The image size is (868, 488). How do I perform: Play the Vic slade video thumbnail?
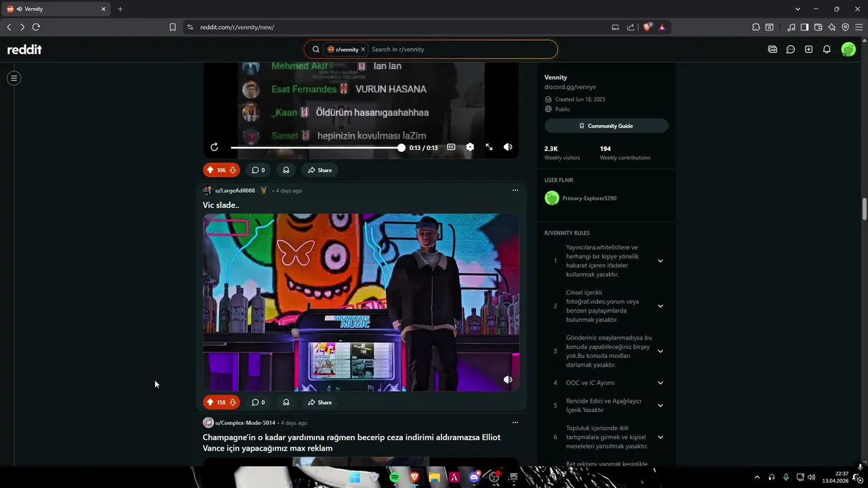[x=361, y=302]
